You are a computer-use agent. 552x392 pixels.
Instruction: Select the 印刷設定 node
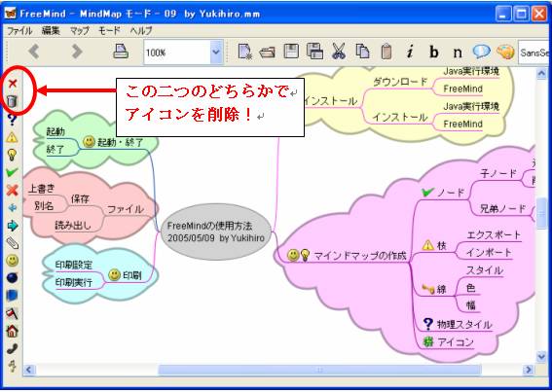click(74, 265)
